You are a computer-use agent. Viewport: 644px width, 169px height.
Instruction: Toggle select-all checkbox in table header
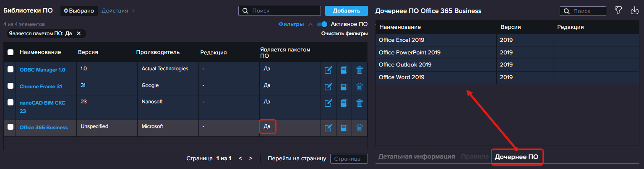[x=10, y=52]
